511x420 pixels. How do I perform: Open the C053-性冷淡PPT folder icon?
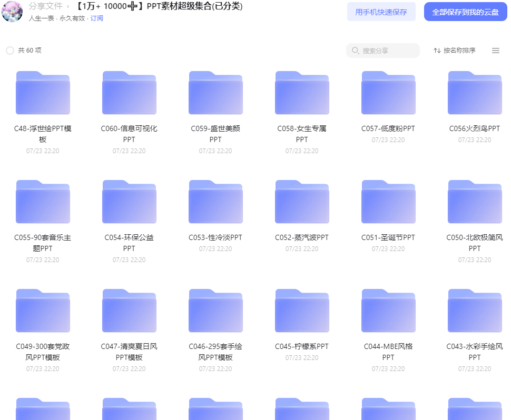tap(215, 202)
